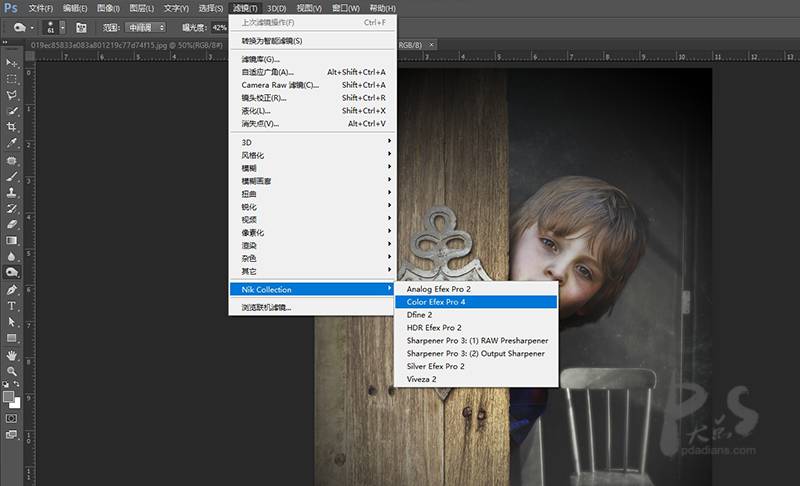
Task: Select the Clone Stamp tool
Action: [x=11, y=192]
